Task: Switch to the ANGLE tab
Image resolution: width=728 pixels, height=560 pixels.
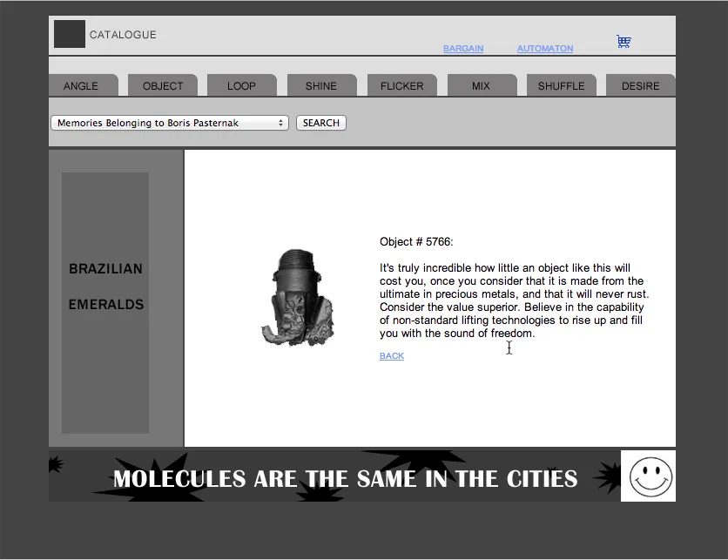Action: tap(81, 86)
